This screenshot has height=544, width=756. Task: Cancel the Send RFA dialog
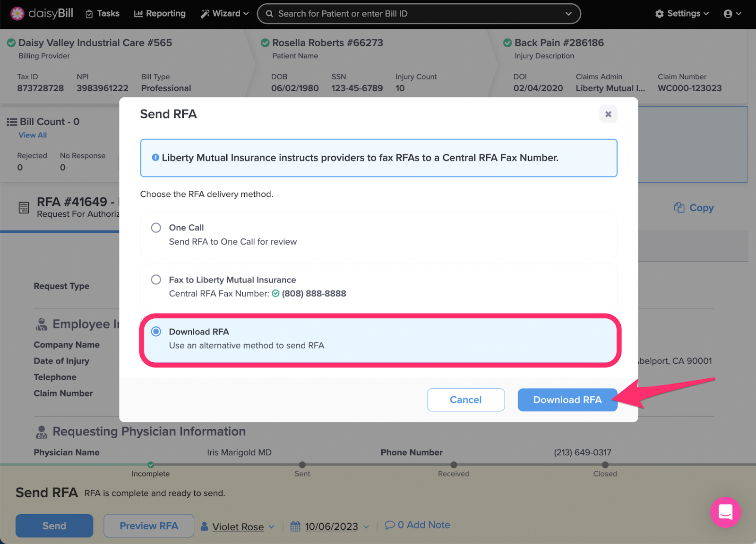pyautogui.click(x=465, y=400)
